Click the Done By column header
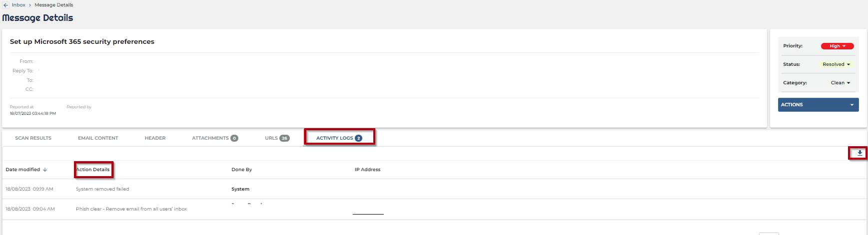 coord(241,170)
